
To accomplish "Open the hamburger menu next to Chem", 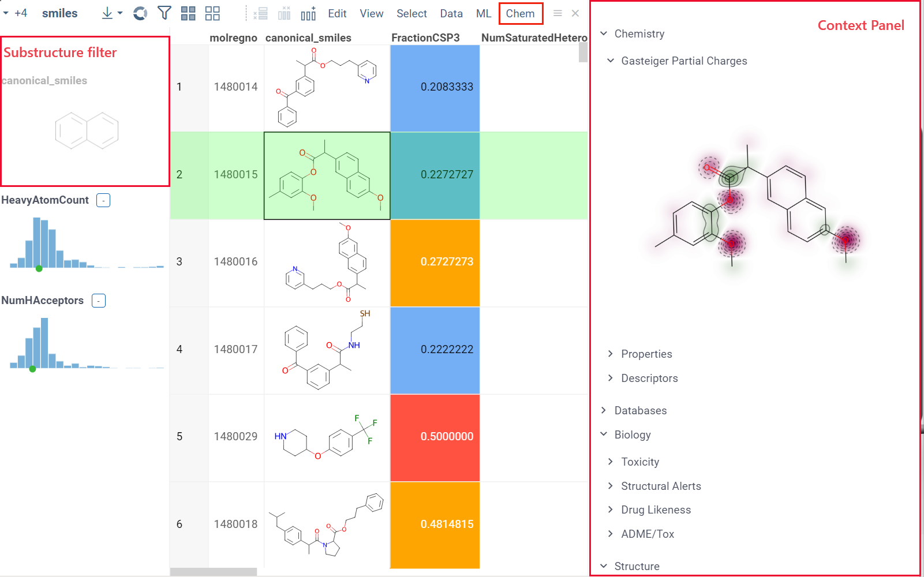I will click(558, 13).
